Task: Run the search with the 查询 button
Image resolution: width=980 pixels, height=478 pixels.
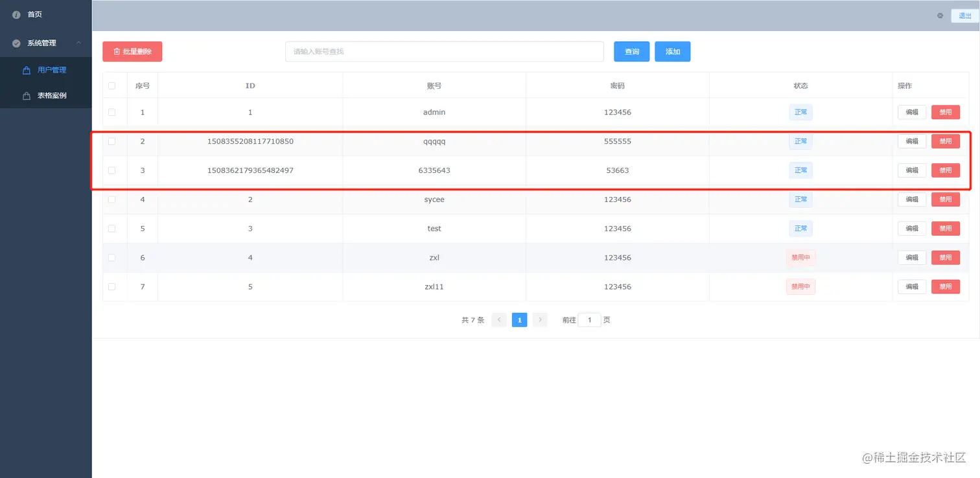Action: click(x=632, y=52)
